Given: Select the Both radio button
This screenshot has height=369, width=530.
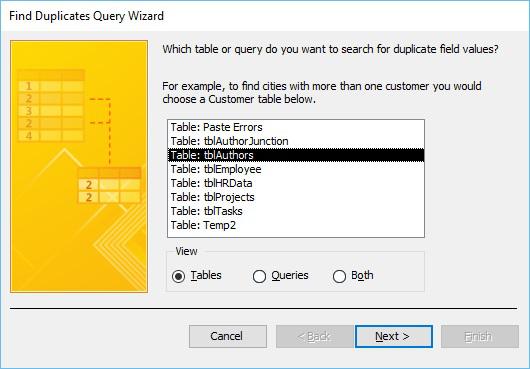Looking at the screenshot, I should pyautogui.click(x=339, y=276).
